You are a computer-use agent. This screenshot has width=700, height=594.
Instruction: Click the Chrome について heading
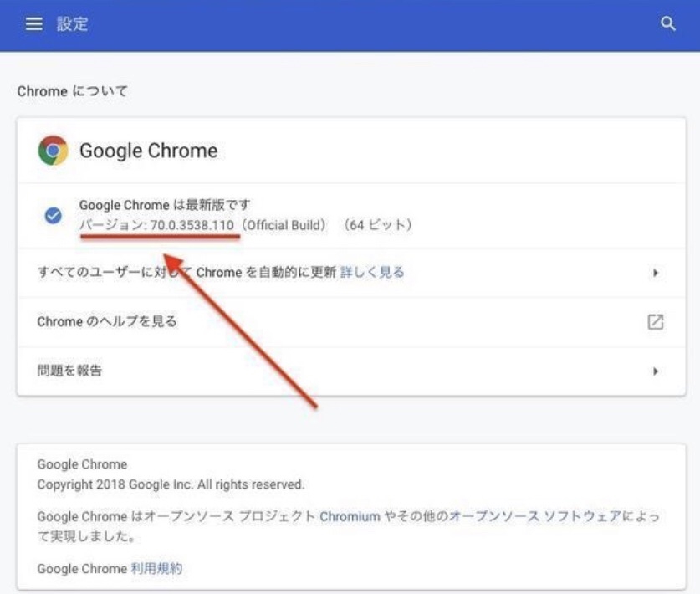(72, 91)
